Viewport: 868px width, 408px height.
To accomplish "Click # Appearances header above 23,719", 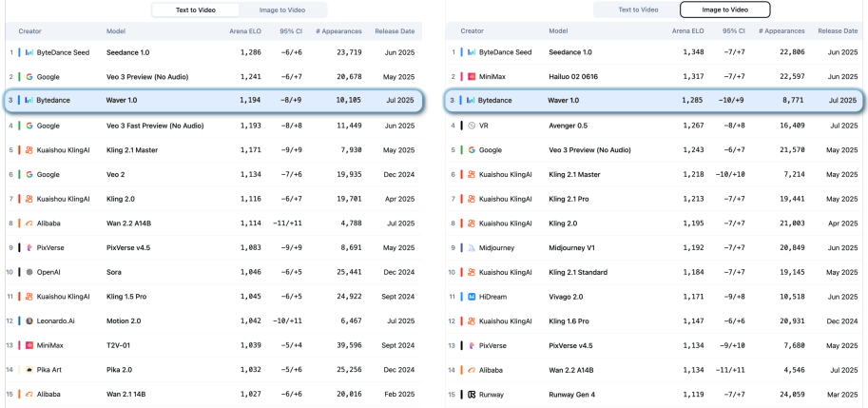I will (338, 31).
